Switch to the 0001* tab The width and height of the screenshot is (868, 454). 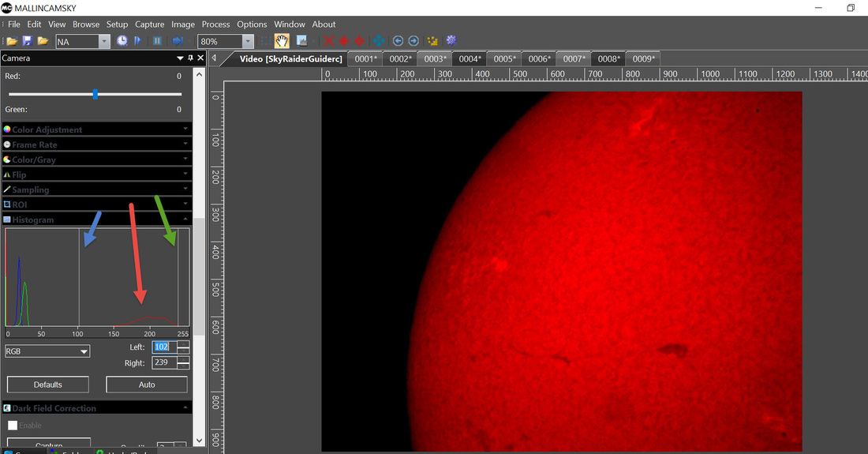[x=366, y=58]
